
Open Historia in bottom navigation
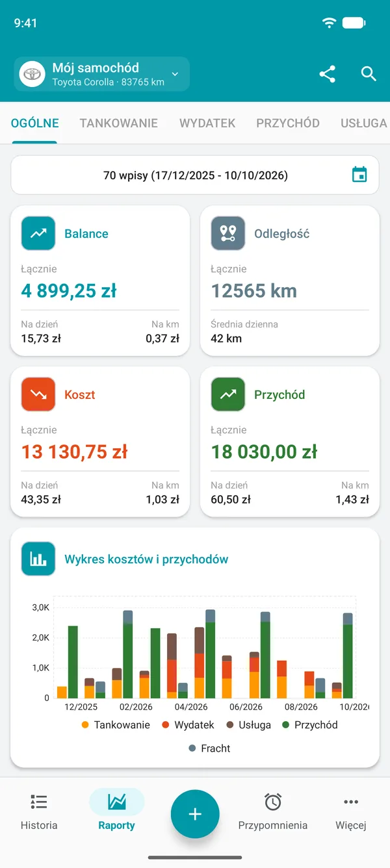(x=39, y=812)
